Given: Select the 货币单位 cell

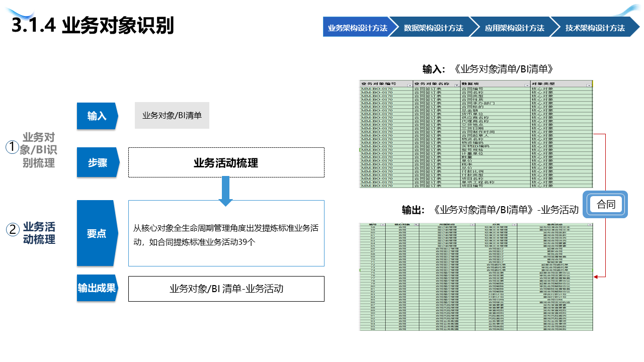Looking at the screenshot, I should click(496, 114).
